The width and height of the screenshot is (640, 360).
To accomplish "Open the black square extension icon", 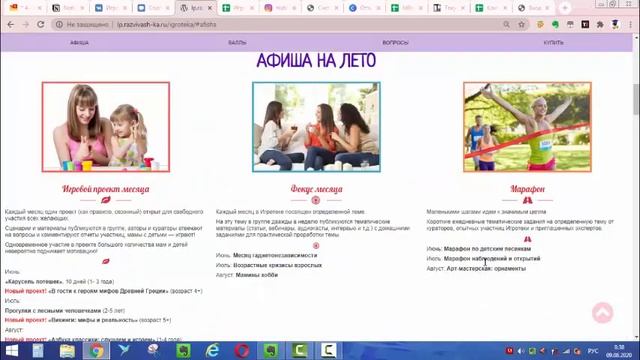I will [x=585, y=24].
